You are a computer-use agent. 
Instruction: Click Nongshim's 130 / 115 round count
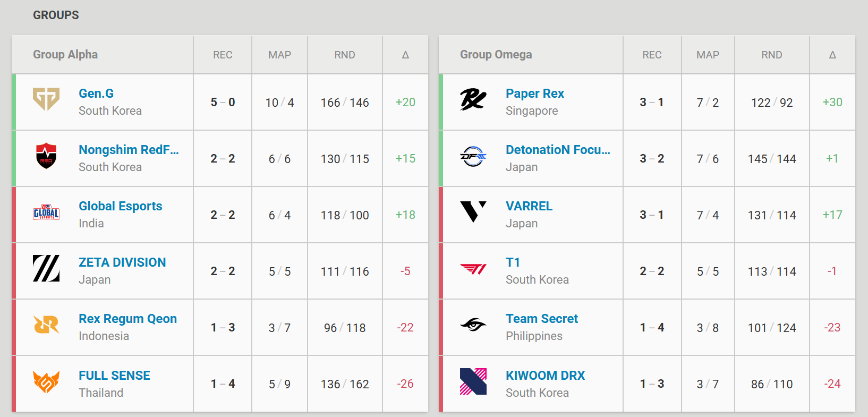coord(345,159)
